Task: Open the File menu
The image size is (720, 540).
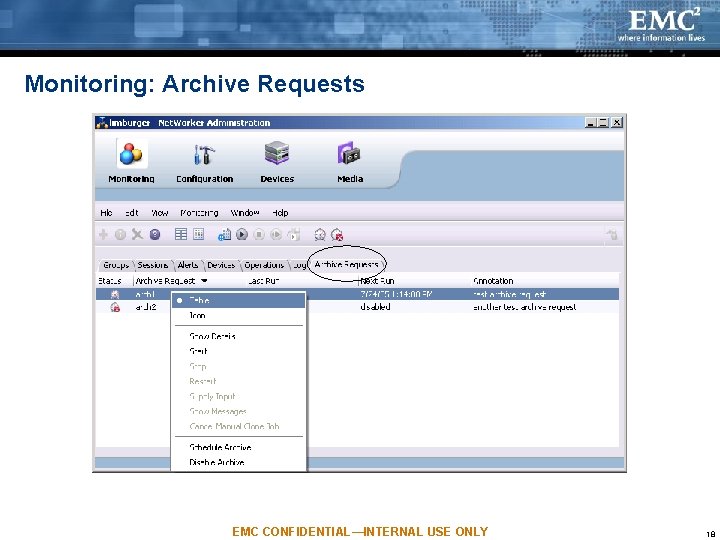Action: pos(106,213)
